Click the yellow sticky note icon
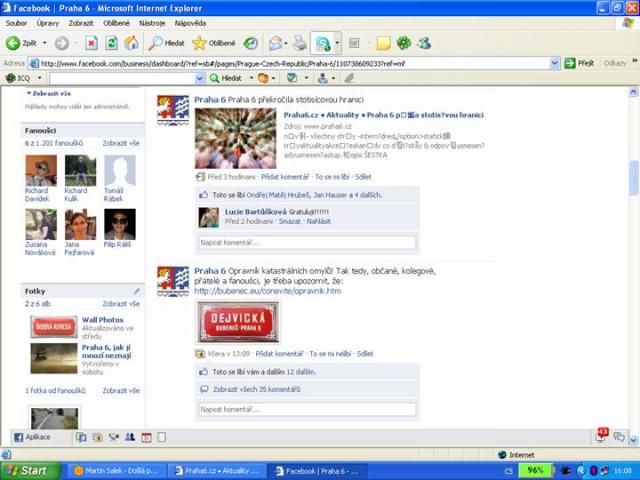Image resolution: width=640 pixels, height=480 pixels. coord(383,43)
